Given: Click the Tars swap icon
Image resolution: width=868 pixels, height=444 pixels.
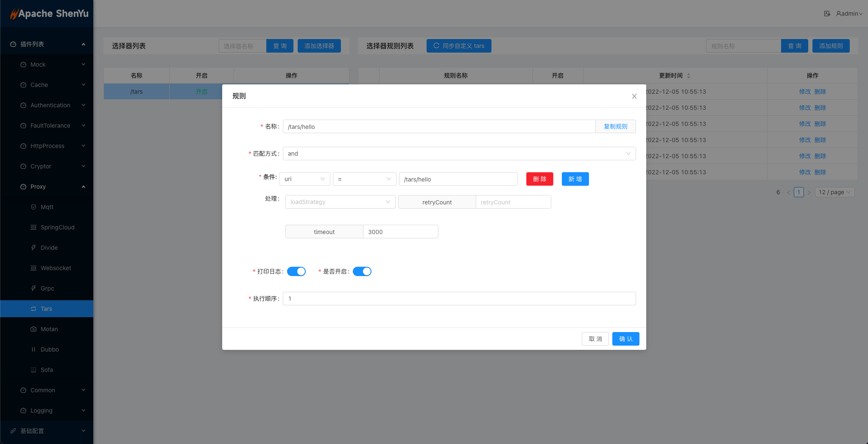Looking at the screenshot, I should pyautogui.click(x=33, y=309).
